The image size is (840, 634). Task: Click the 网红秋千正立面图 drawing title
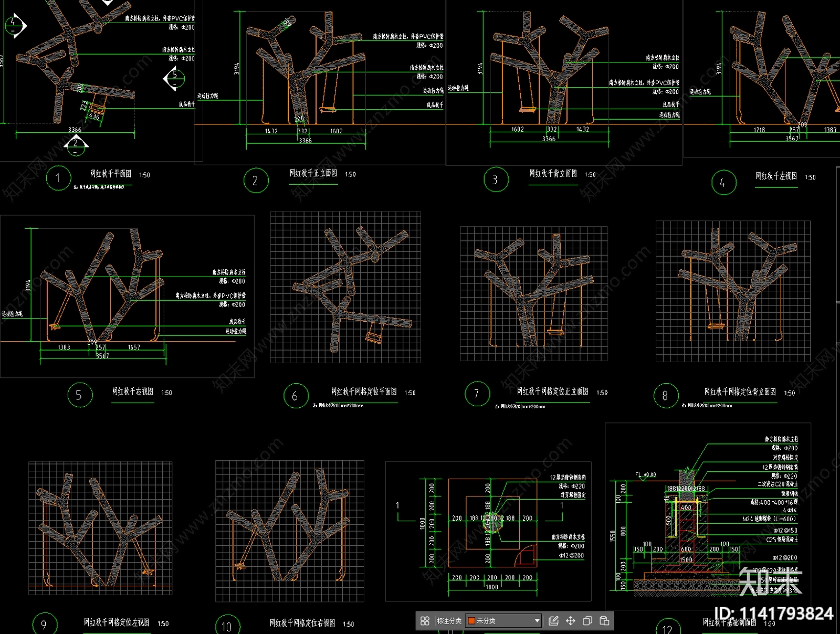tap(313, 173)
